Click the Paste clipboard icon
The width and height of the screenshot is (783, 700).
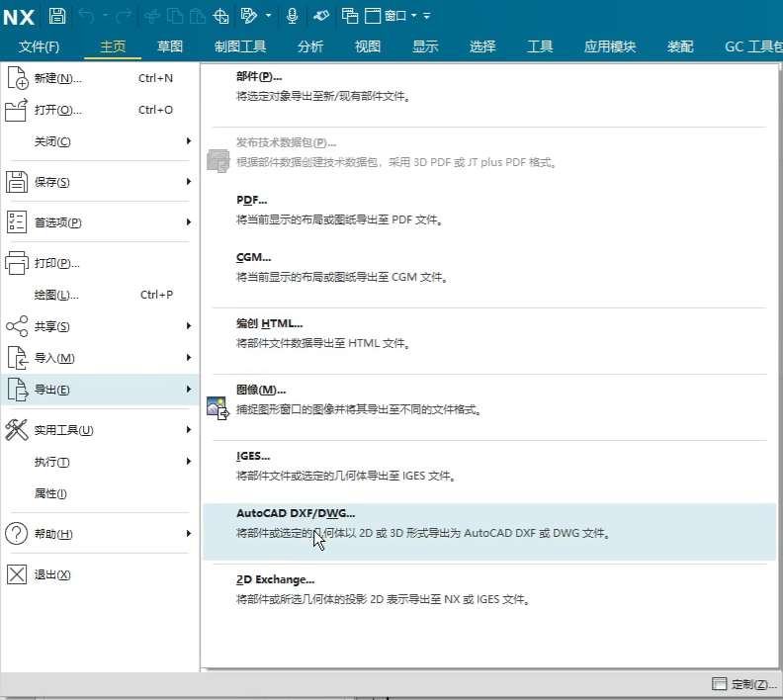(x=198, y=16)
